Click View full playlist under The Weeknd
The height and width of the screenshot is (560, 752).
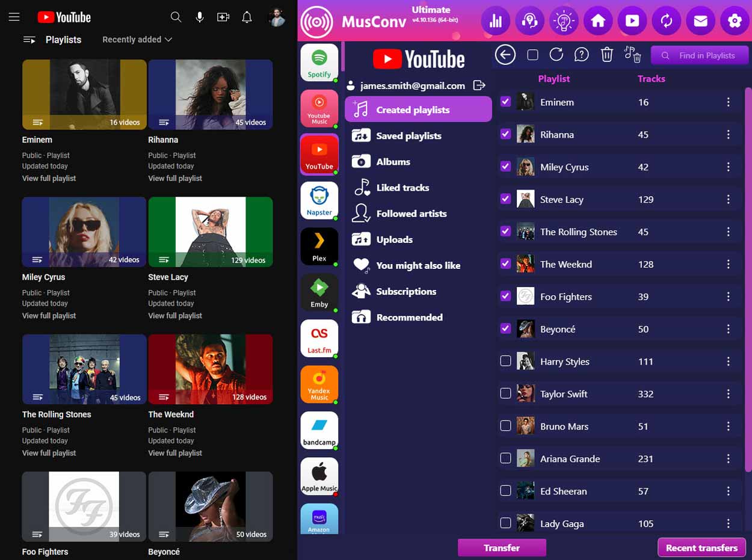(x=175, y=453)
